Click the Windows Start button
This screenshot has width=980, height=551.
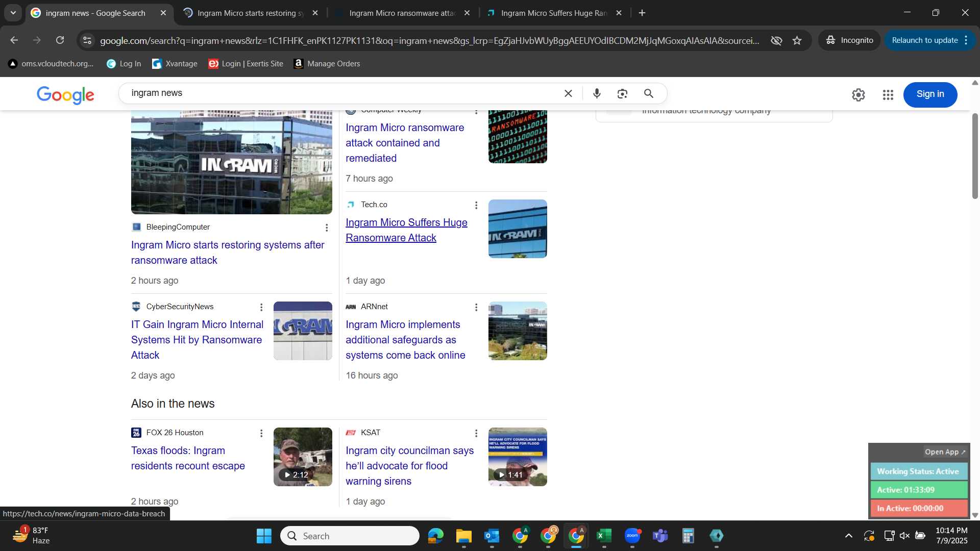pos(264,536)
